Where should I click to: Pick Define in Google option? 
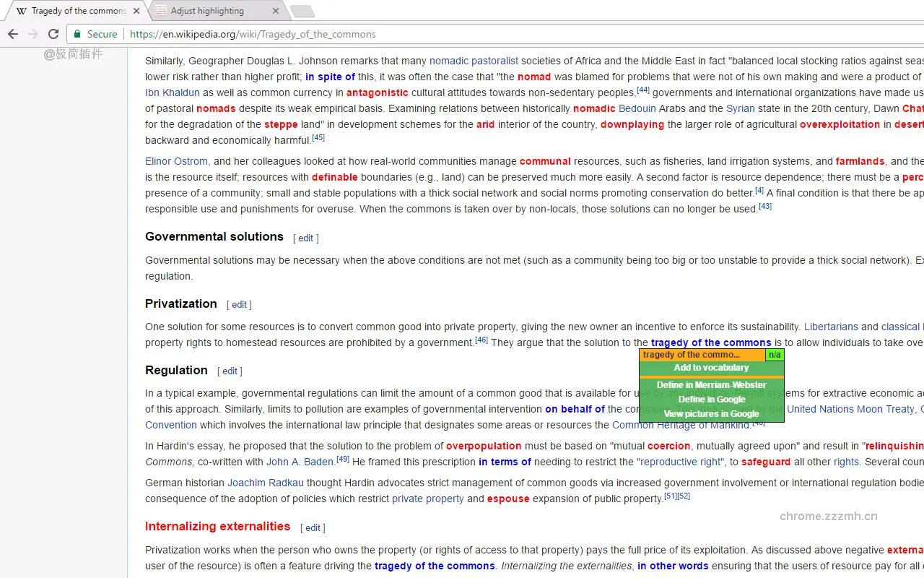click(711, 400)
